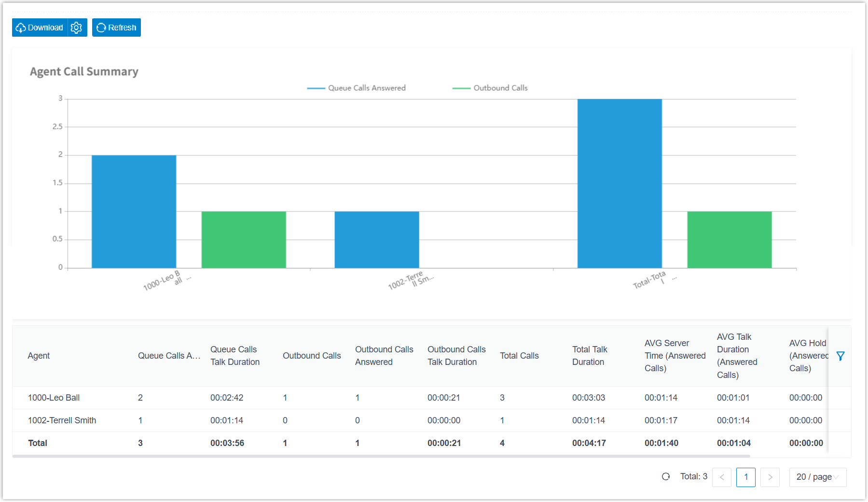Click the Queue Calls A... column header
Screen dimensions: 868x502
169,356
